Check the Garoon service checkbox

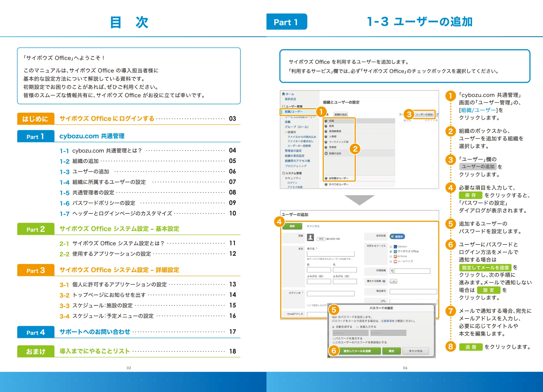(x=391, y=247)
